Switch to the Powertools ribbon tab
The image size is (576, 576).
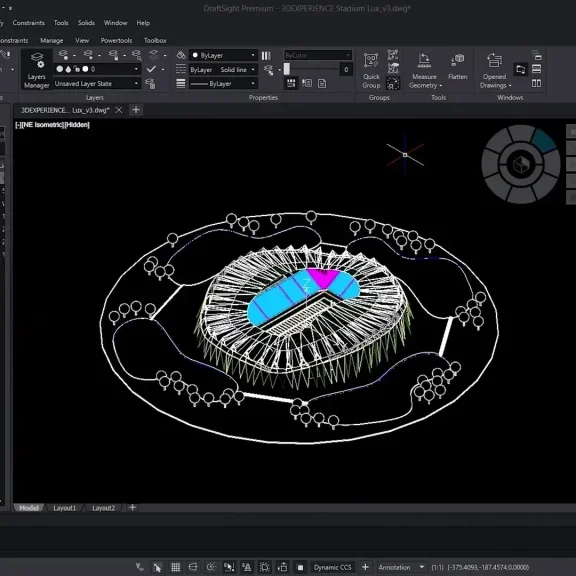pos(116,40)
